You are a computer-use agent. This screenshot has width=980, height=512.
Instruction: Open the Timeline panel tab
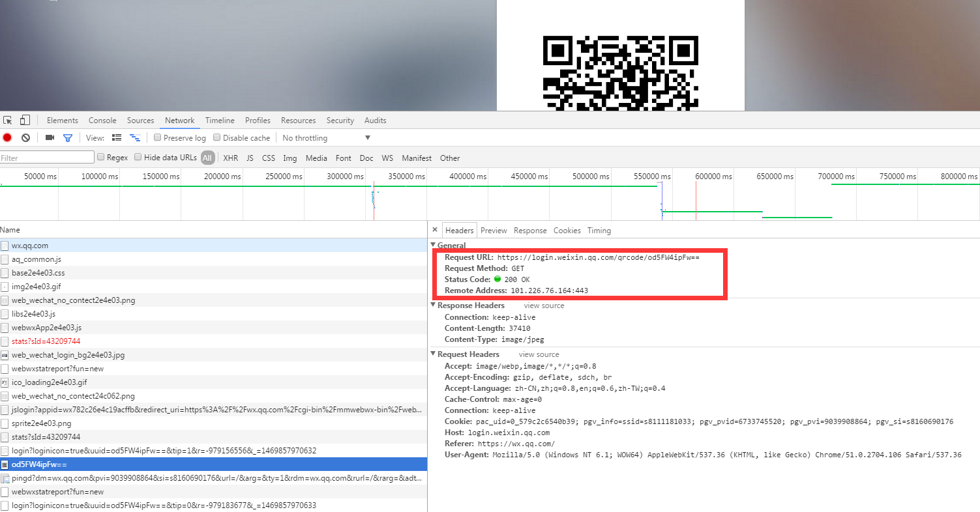220,121
